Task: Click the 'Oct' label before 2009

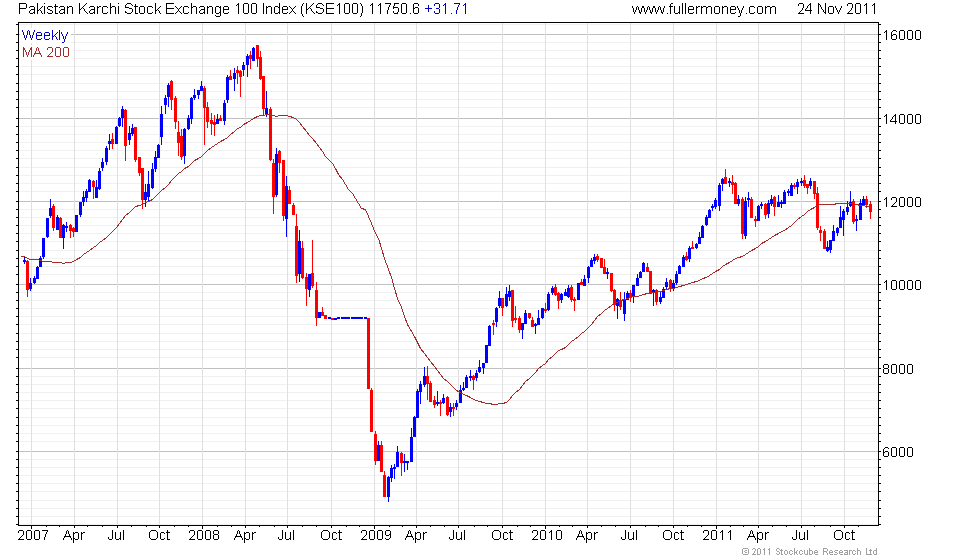Action: point(331,536)
